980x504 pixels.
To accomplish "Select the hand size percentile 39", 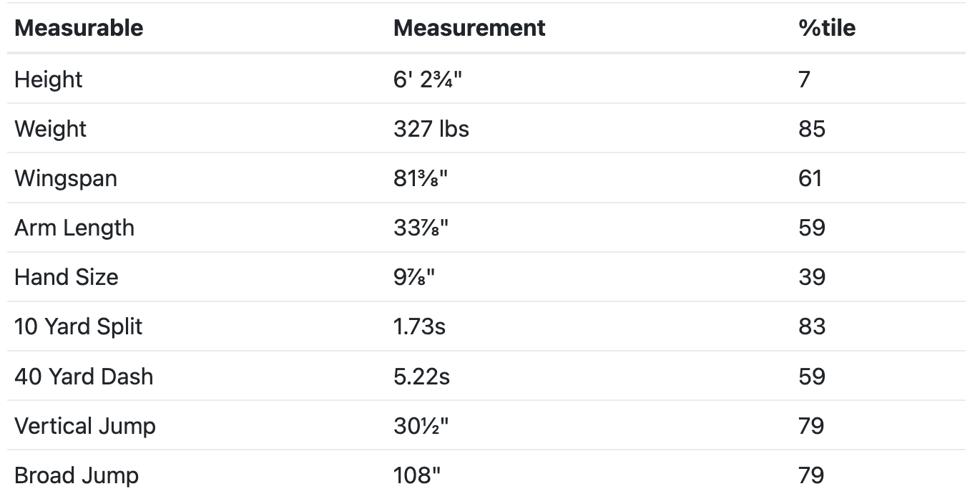I will (x=812, y=277).
